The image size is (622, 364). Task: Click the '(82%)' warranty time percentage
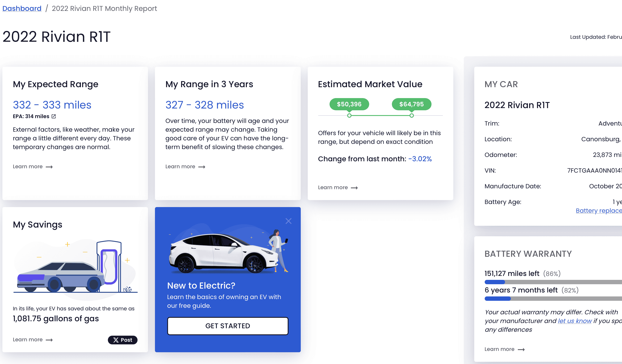(570, 290)
